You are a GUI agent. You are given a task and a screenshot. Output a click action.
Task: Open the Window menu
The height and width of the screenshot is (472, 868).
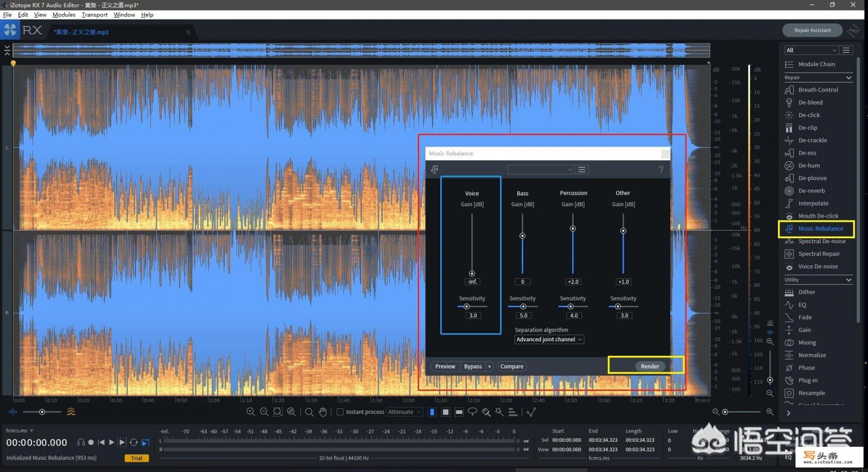coord(124,15)
